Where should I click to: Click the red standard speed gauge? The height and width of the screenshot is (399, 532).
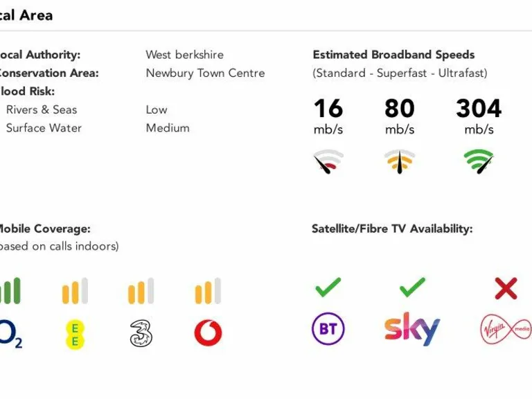click(328, 162)
